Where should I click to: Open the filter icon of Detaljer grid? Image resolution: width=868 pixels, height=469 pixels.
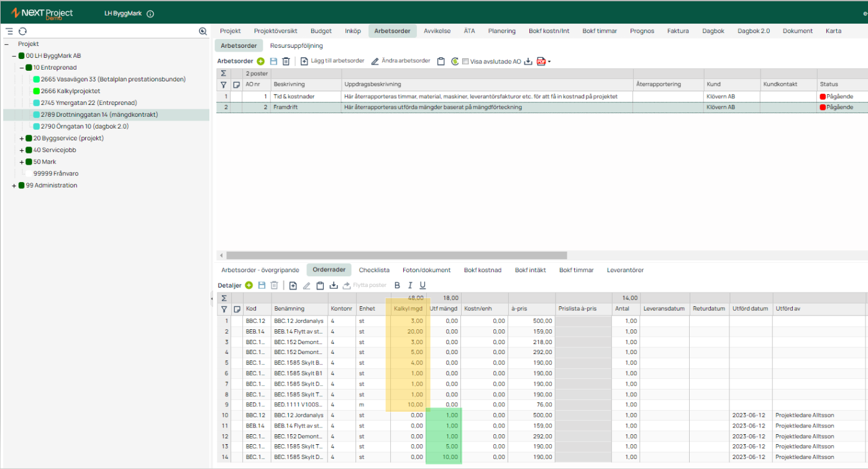(224, 309)
